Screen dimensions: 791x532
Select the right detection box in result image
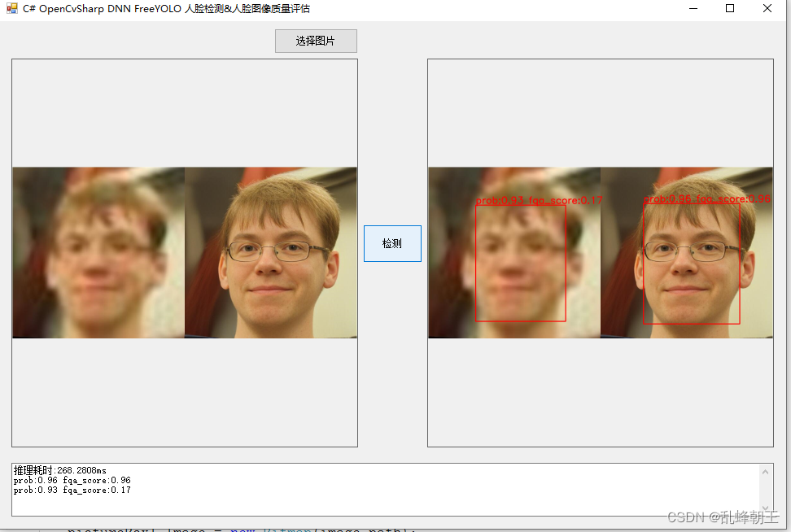(x=692, y=264)
